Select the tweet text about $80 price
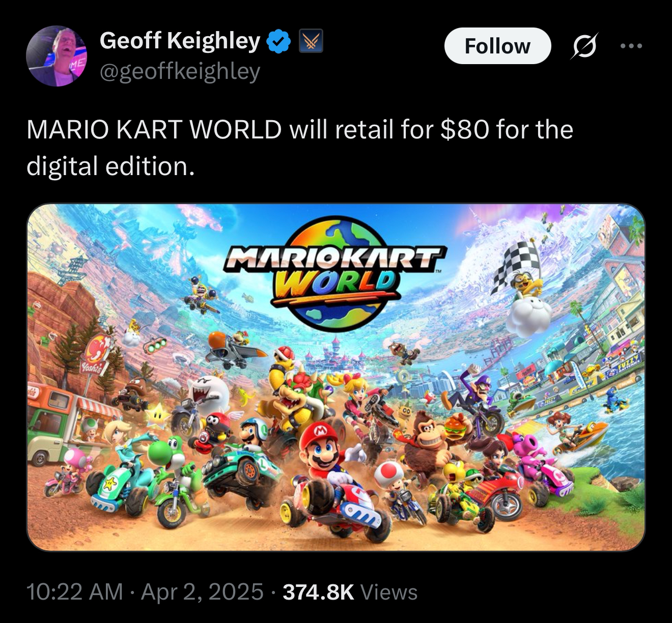Viewport: 672px width, 623px height. tap(299, 148)
